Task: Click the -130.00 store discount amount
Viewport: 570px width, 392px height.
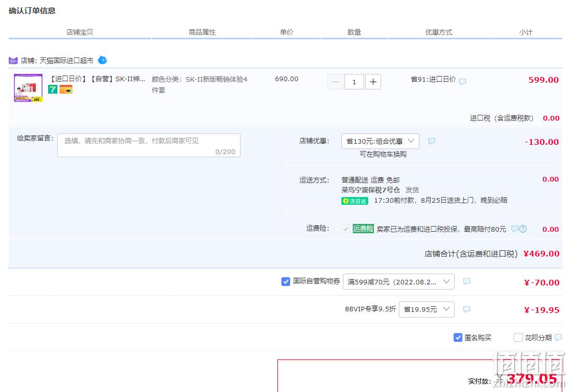Action: click(542, 142)
